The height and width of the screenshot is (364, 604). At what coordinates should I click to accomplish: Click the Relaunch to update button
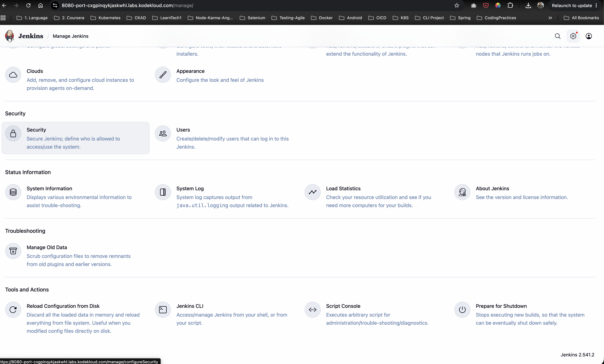tap(572, 5)
